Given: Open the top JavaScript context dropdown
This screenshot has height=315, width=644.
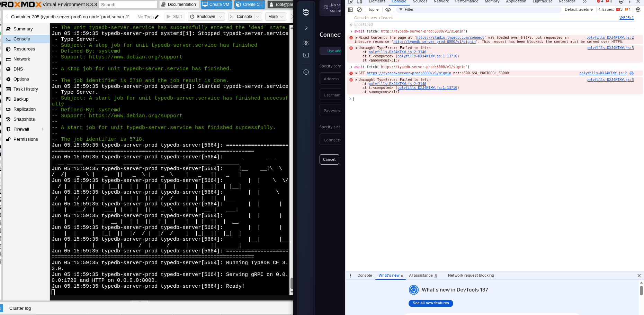Looking at the screenshot, I should pyautogui.click(x=374, y=10).
